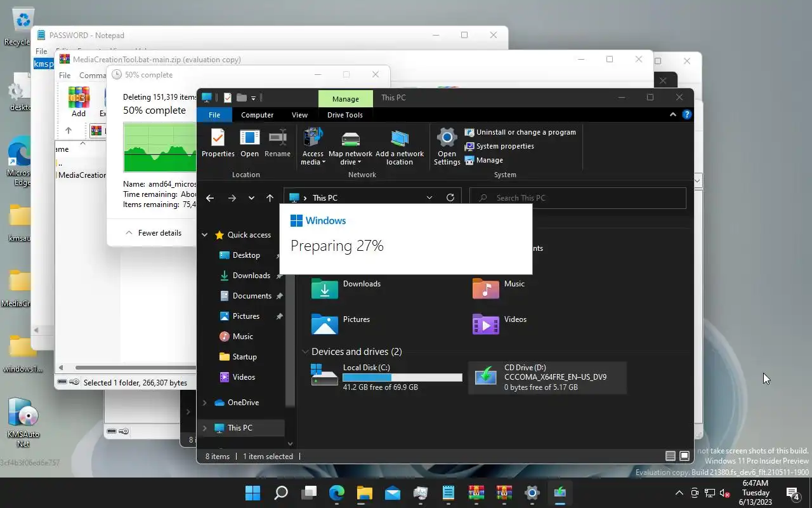This screenshot has width=812, height=508.
Task: Open Microsoft Edge from the taskbar
Action: click(337, 493)
